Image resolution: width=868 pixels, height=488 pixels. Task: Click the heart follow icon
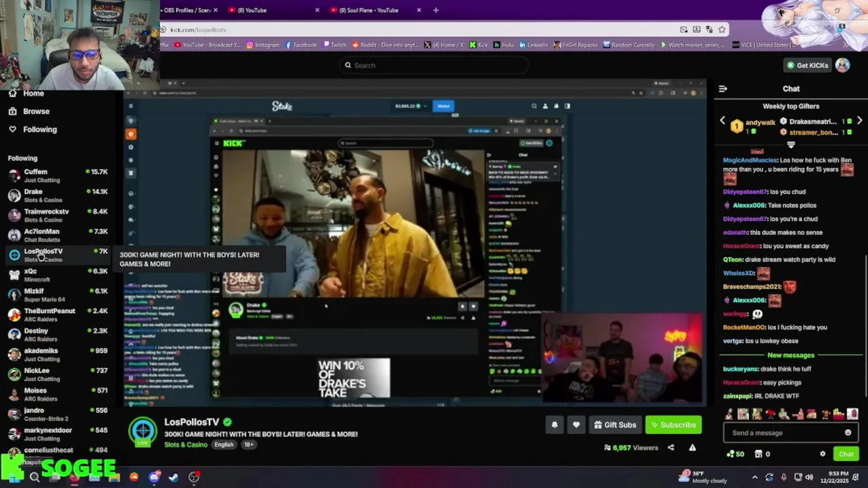pos(576,425)
